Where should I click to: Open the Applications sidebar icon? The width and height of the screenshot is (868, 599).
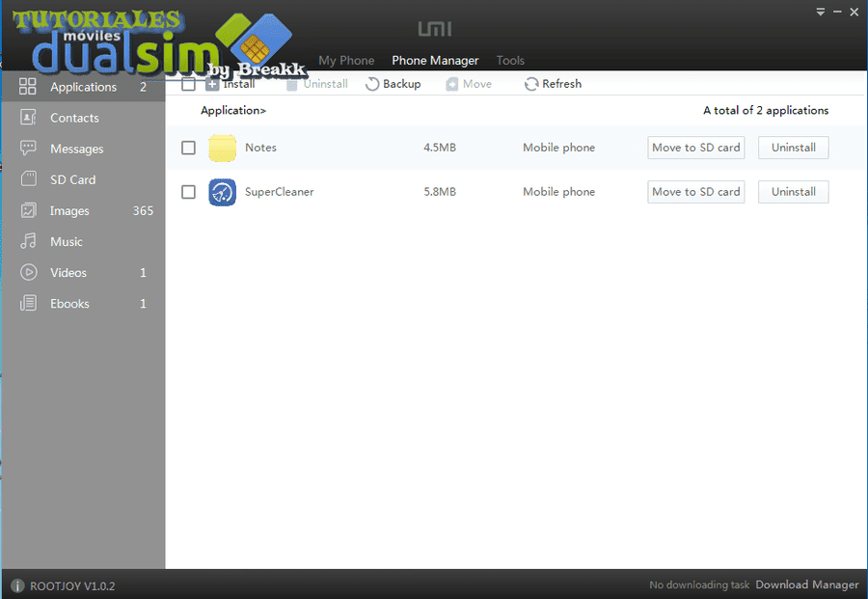[27, 87]
